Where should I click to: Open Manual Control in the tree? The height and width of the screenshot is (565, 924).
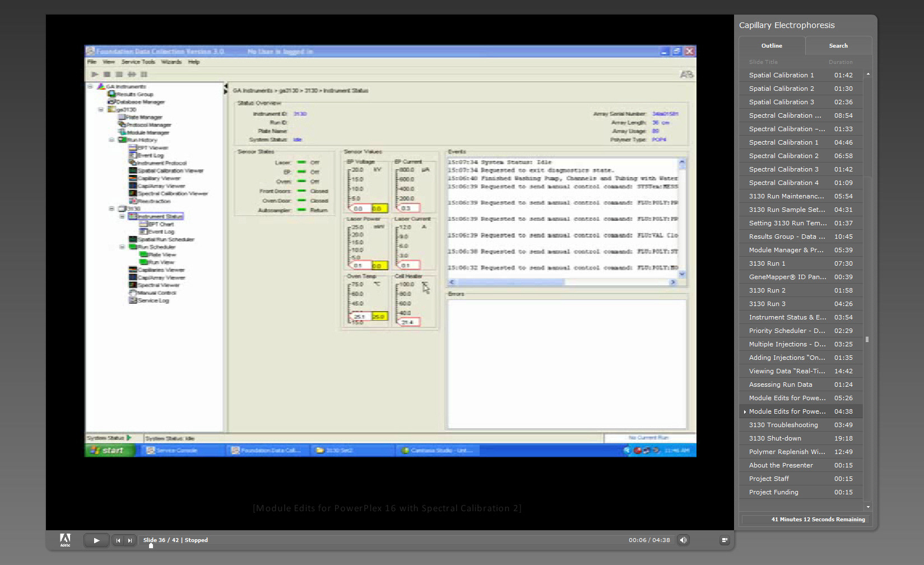click(x=152, y=293)
